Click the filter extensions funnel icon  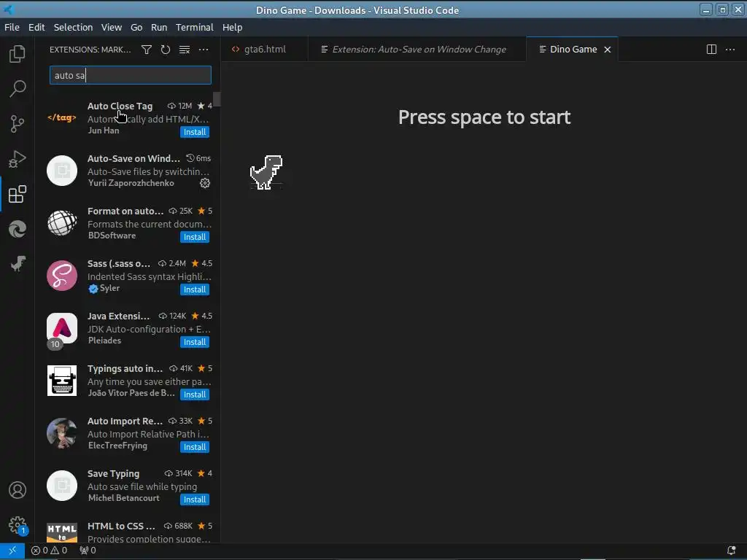(147, 50)
